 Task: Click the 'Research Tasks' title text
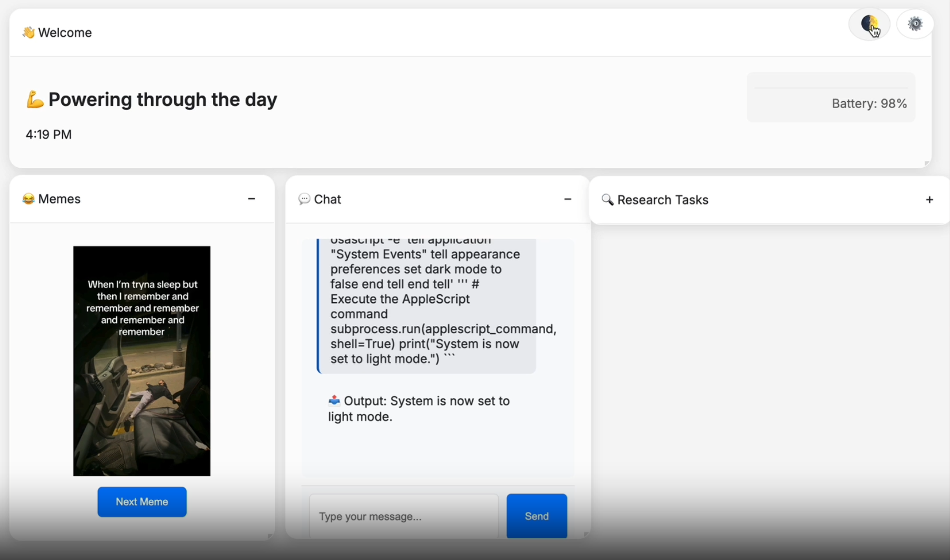click(x=663, y=200)
